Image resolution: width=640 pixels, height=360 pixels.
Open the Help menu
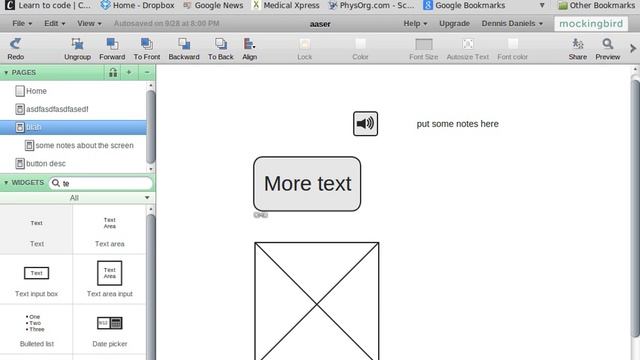pyautogui.click(x=415, y=23)
